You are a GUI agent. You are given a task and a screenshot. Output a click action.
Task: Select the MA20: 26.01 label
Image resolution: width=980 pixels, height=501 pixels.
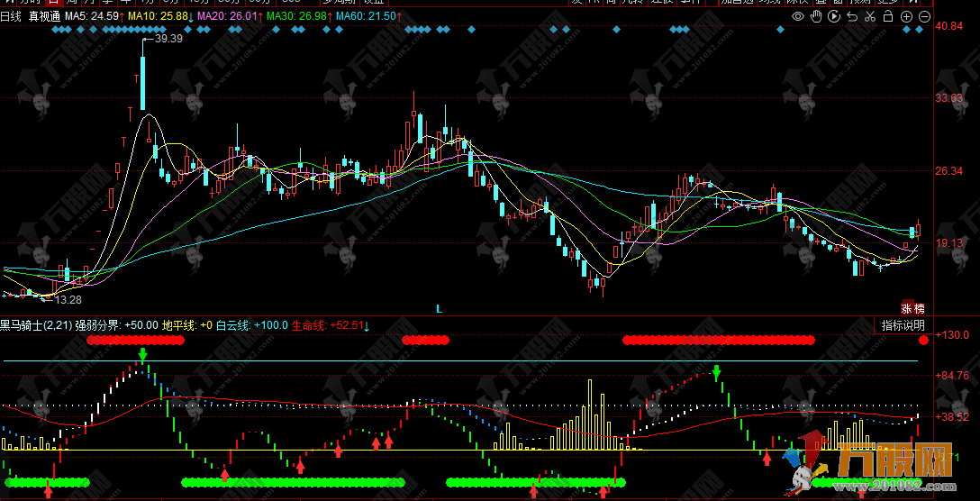pos(227,16)
